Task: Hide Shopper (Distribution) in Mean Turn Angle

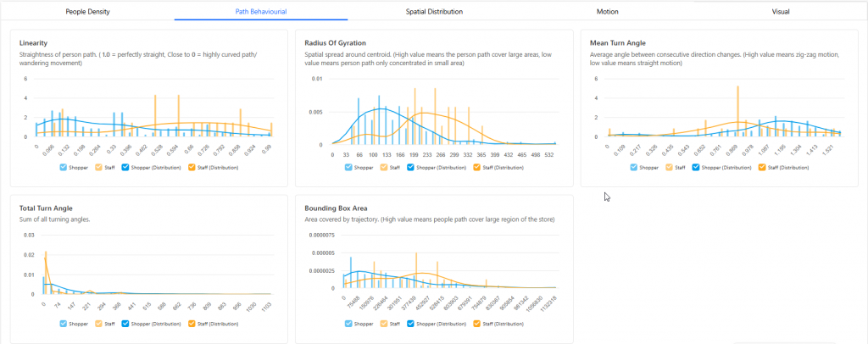Action: [702, 168]
